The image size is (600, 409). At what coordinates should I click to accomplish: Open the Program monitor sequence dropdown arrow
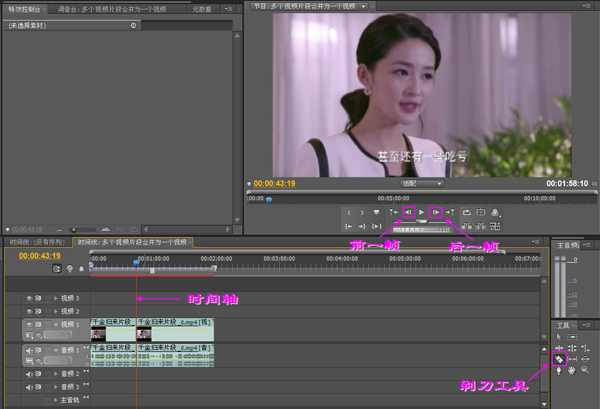click(x=363, y=6)
